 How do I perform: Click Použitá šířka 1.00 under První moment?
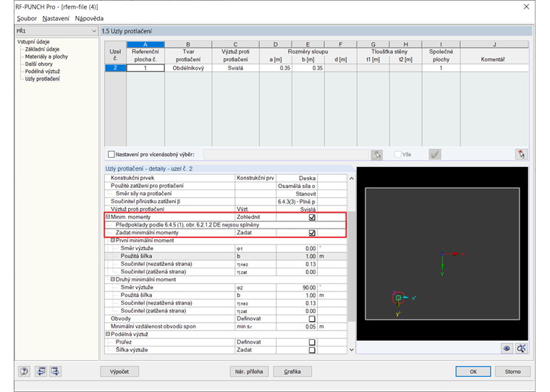(297, 256)
